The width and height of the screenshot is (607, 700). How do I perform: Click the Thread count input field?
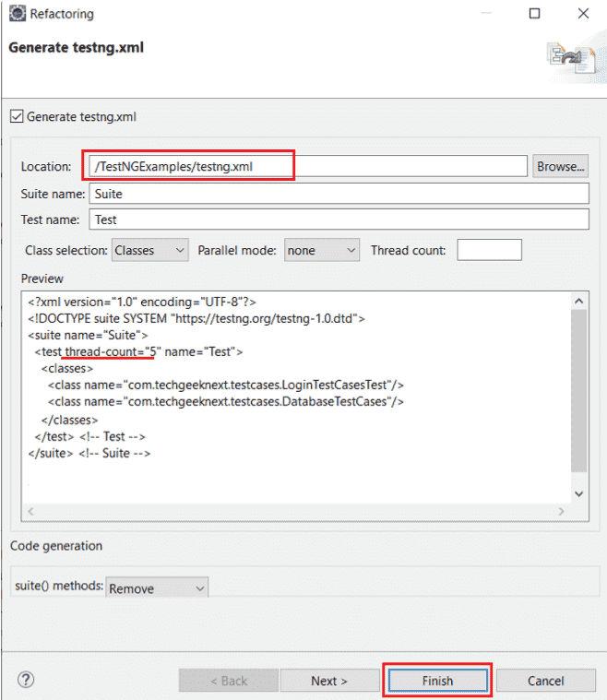click(x=489, y=250)
